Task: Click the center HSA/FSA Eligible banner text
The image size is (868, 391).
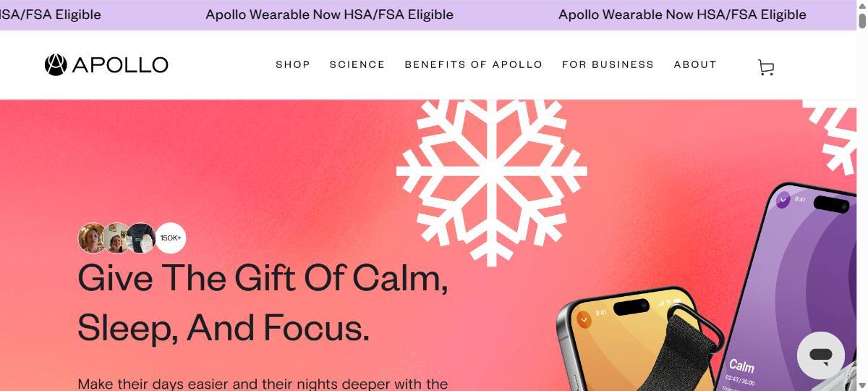Action: tap(330, 14)
